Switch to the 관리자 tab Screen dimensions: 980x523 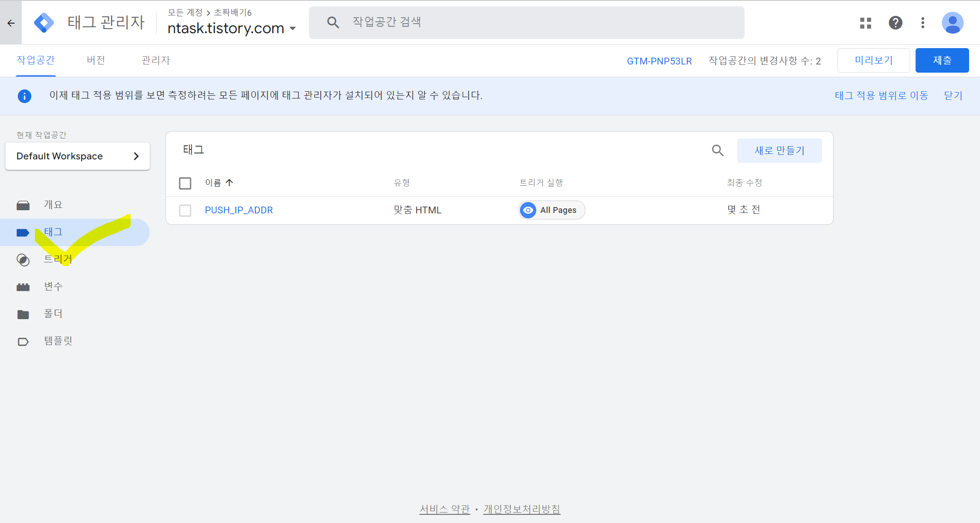[x=156, y=60]
